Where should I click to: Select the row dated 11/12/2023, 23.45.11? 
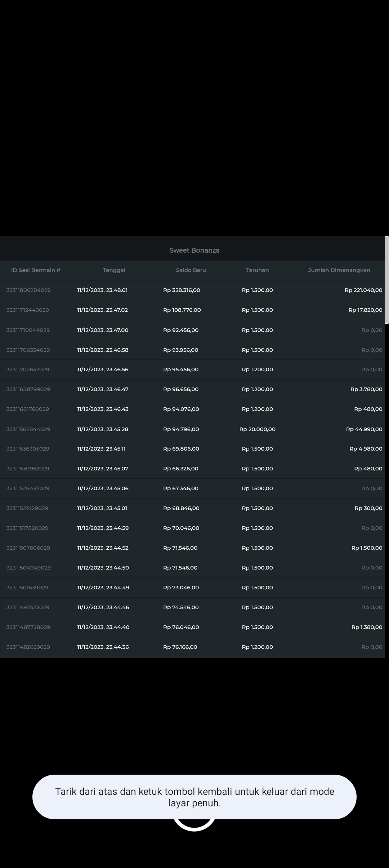click(101, 449)
